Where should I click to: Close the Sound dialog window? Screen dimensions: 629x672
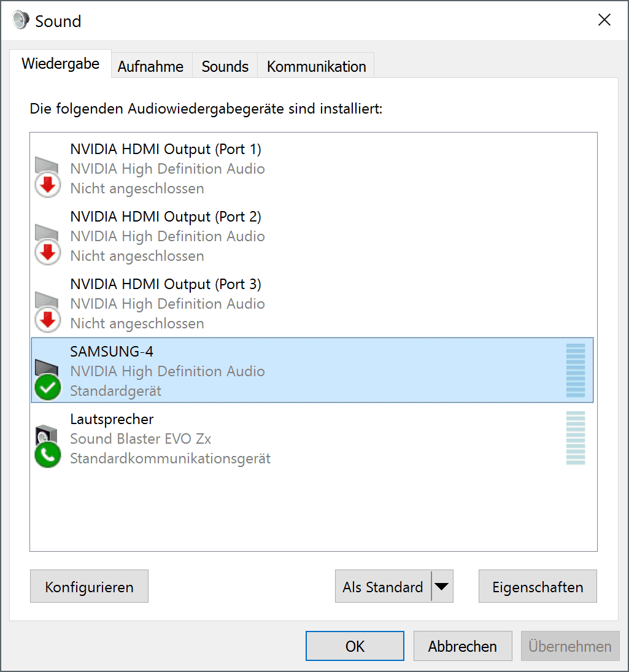tap(604, 20)
